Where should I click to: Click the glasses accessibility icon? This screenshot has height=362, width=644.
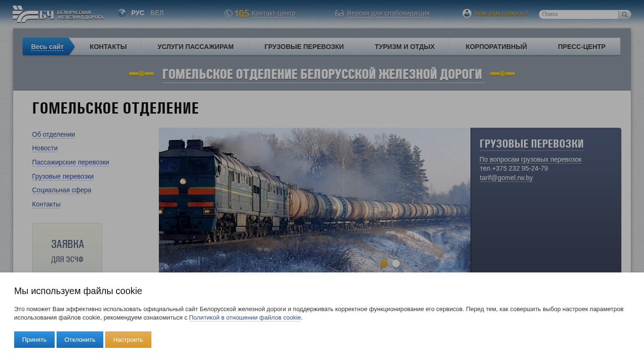pyautogui.click(x=339, y=14)
